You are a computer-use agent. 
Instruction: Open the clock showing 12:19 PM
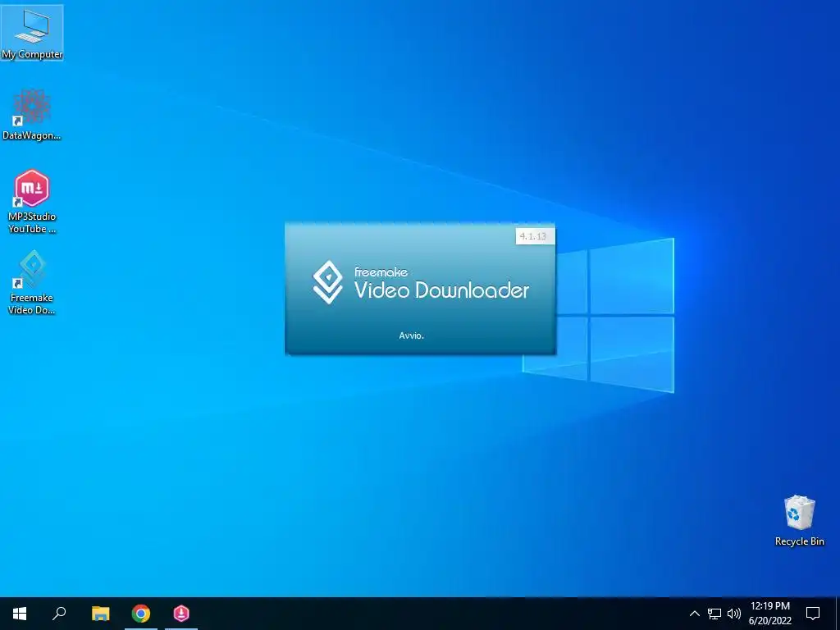770,614
